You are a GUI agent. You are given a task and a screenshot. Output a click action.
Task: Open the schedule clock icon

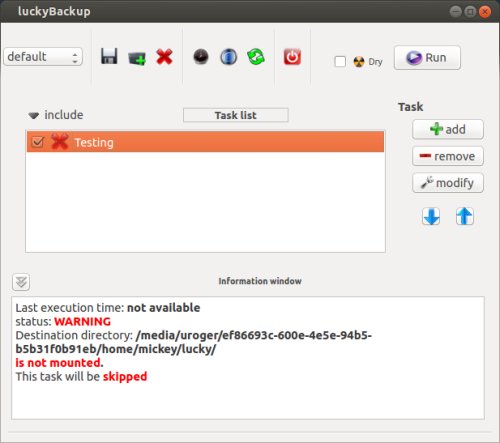pos(201,57)
